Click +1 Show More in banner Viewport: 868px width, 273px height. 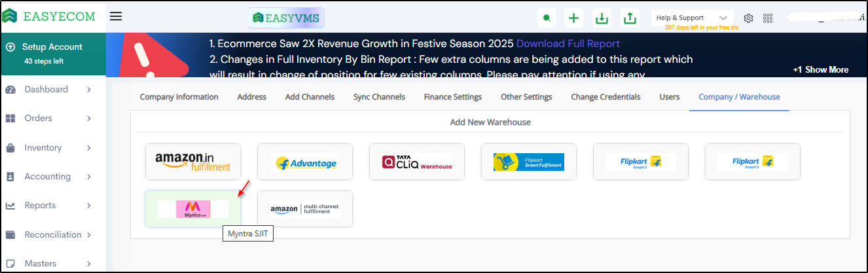[820, 69]
